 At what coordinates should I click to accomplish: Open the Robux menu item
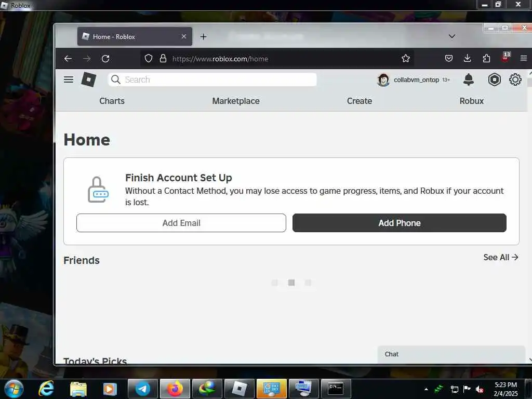(472, 101)
